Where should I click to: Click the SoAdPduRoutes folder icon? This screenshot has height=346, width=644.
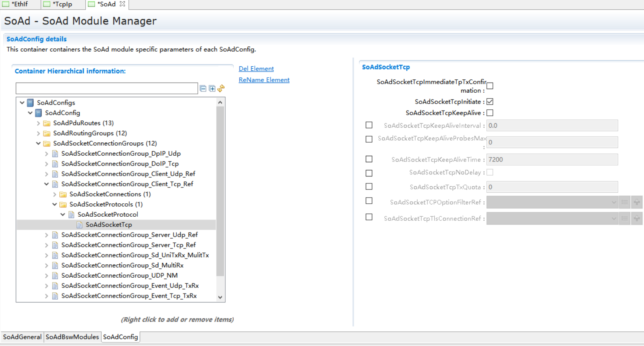pyautogui.click(x=47, y=123)
